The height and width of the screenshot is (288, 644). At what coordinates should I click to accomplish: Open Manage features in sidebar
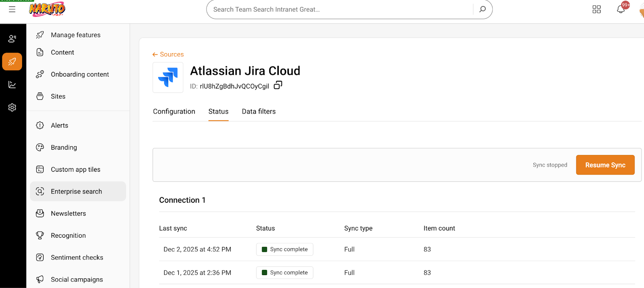75,35
